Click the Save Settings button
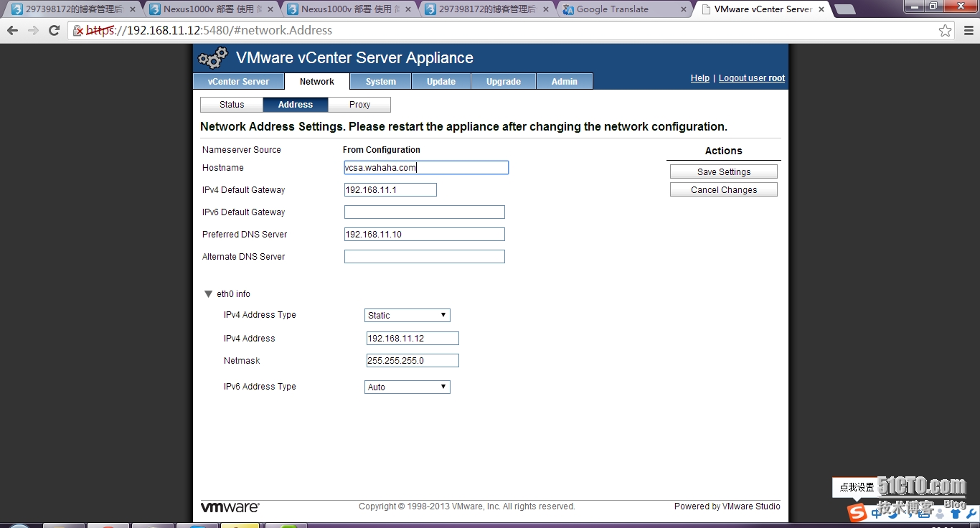The image size is (980, 528). click(x=724, y=172)
